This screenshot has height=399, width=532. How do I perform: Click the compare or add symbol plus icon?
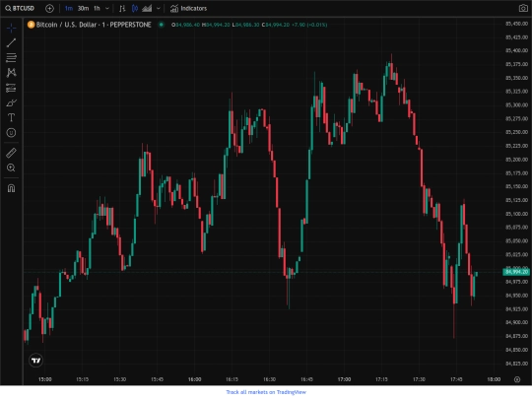tap(49, 8)
